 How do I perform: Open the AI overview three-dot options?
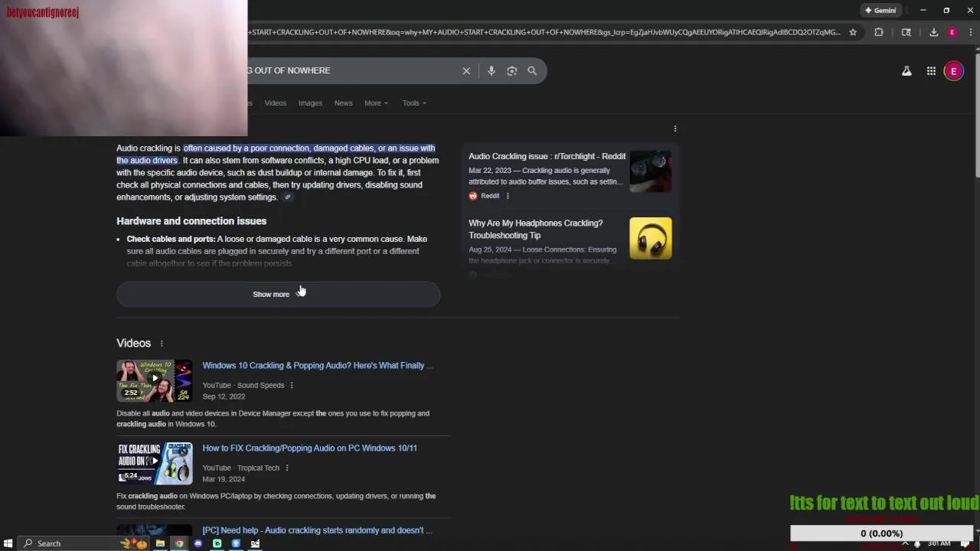coord(675,129)
